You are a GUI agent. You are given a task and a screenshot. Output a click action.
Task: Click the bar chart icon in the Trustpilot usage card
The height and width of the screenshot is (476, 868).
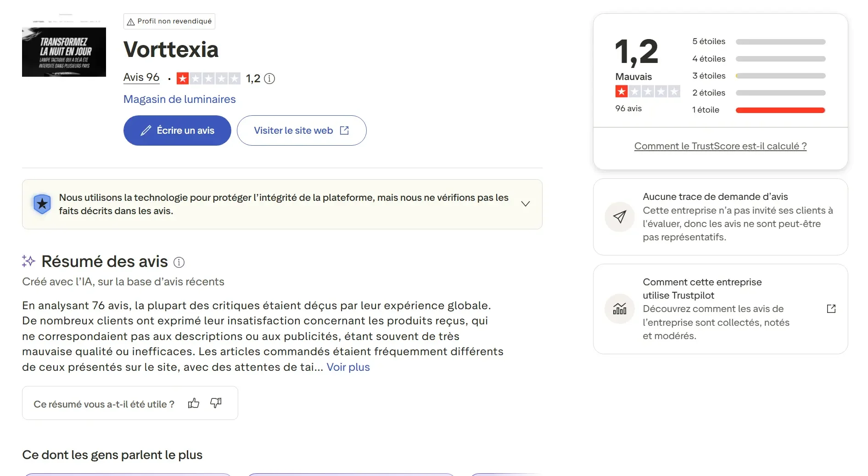click(620, 309)
